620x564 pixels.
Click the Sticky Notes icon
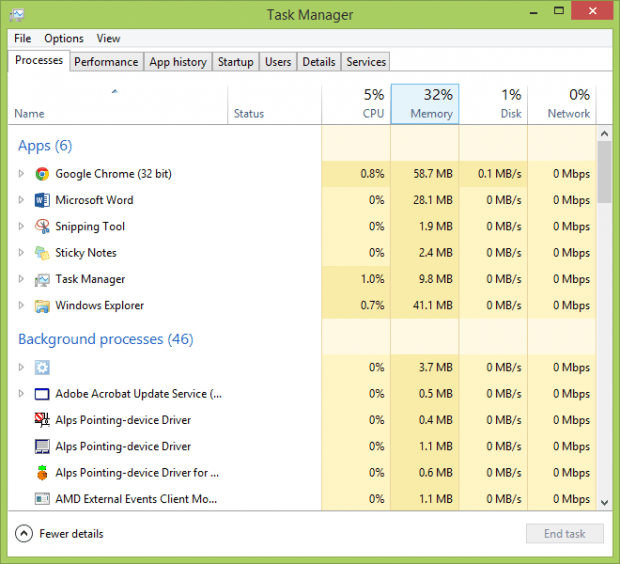[42, 253]
